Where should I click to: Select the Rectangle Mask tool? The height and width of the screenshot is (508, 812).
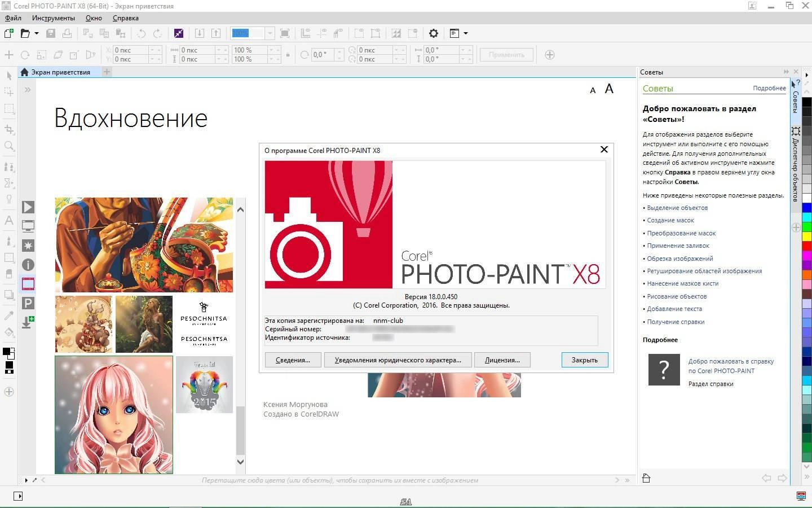9,108
